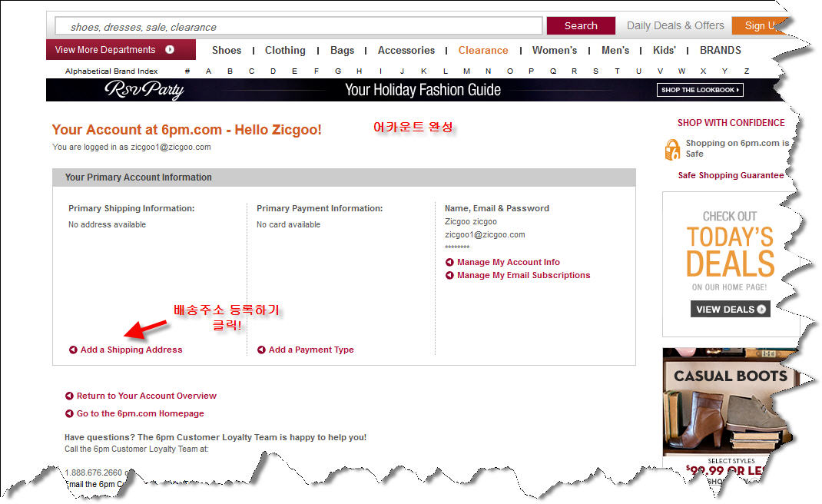Click Return to Your Account Overview
This screenshot has width=822, height=504.
pyautogui.click(x=147, y=396)
